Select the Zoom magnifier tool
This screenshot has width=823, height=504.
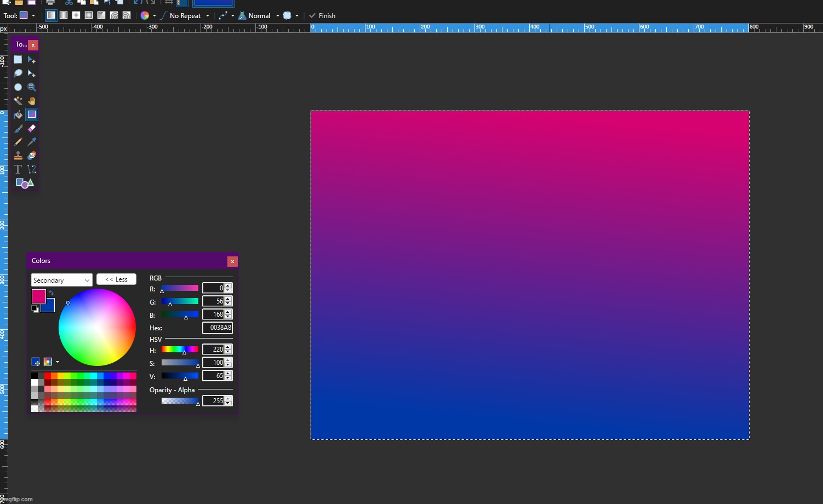click(x=32, y=87)
